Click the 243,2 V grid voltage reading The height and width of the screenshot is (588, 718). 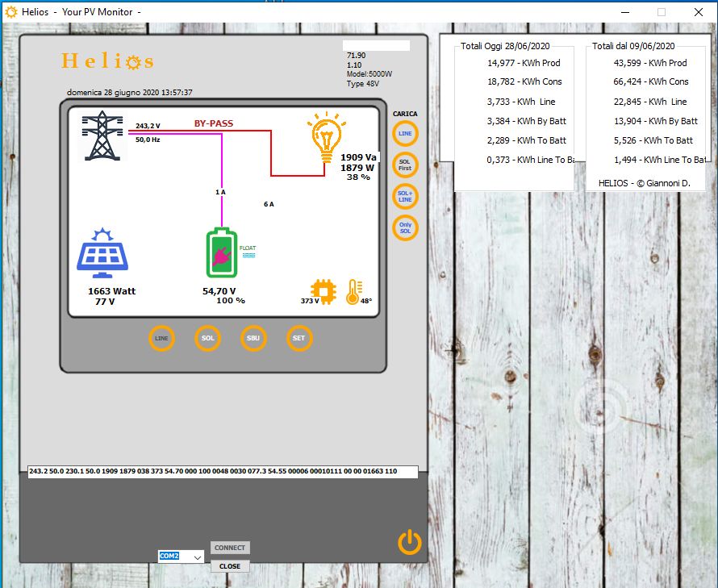(x=148, y=126)
